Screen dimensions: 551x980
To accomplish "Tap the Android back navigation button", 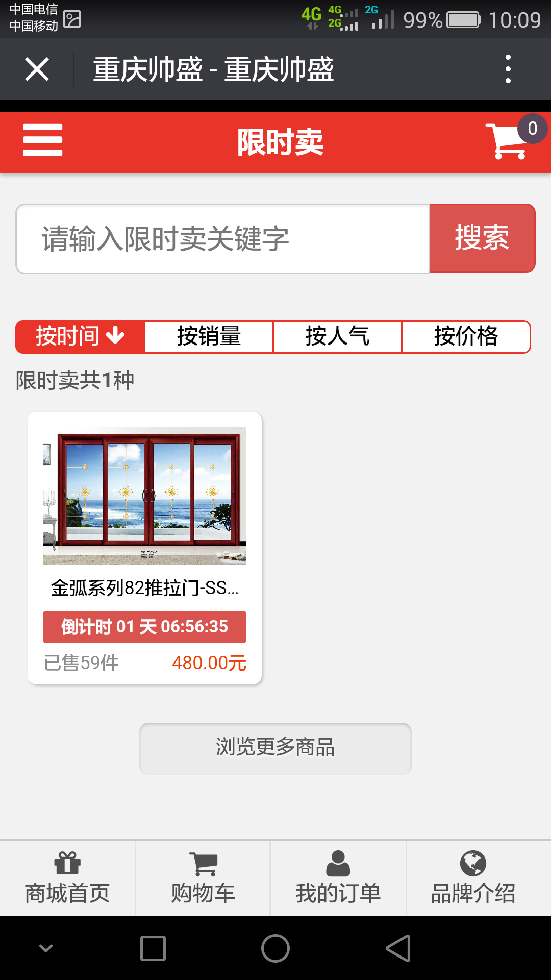I will [398, 948].
